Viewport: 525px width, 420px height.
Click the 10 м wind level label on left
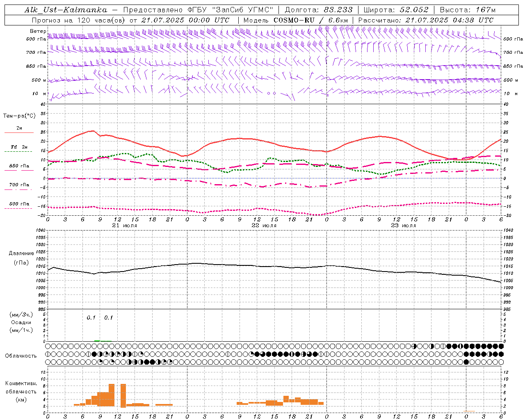pos(39,94)
